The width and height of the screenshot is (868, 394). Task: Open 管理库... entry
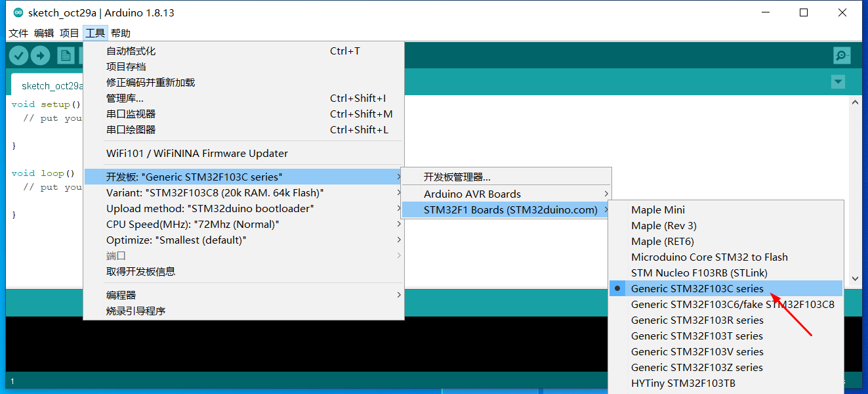[x=243, y=98]
